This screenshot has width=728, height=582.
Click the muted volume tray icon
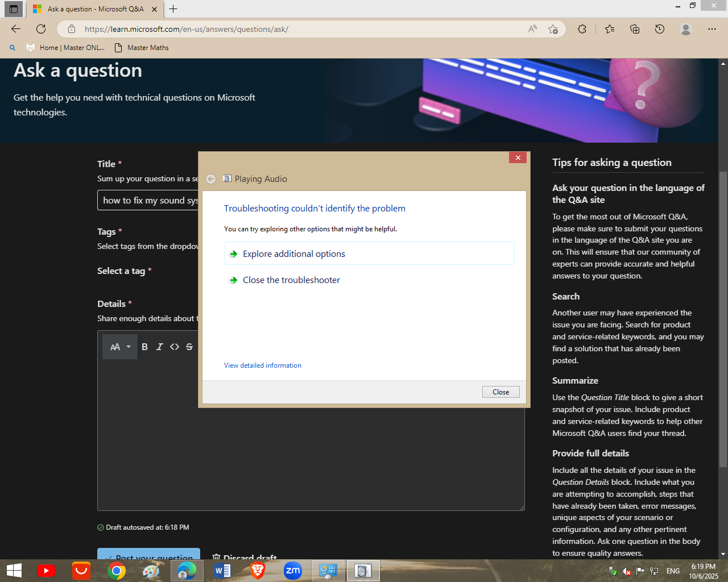(627, 571)
